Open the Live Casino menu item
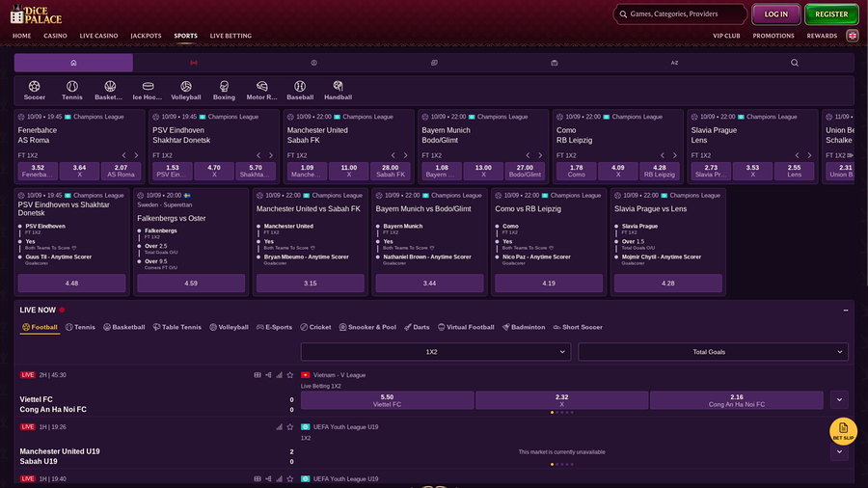The width and height of the screenshot is (868, 488). tap(98, 36)
